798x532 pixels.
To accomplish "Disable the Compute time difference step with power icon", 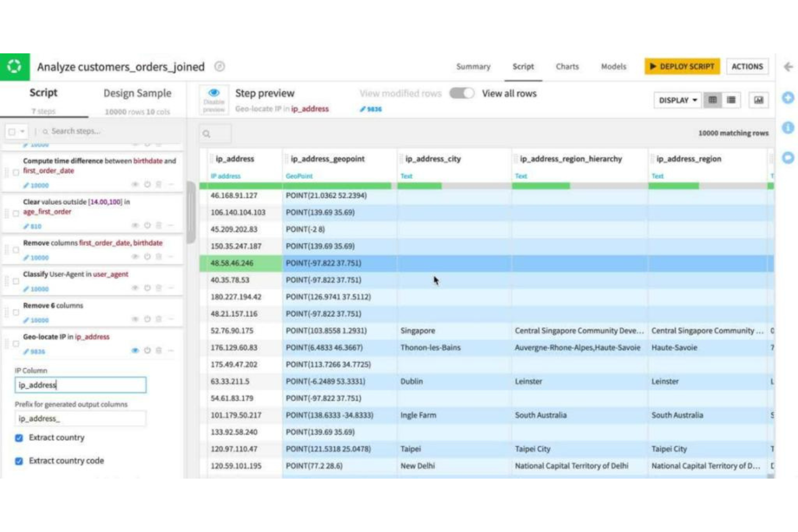I will 147,184.
